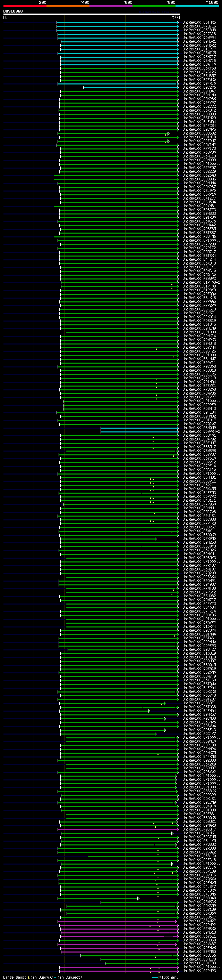This screenshot has width=222, height=980.
Task: Select hit label UniRef100_B6U5K7
Action: tap(199, 918)
